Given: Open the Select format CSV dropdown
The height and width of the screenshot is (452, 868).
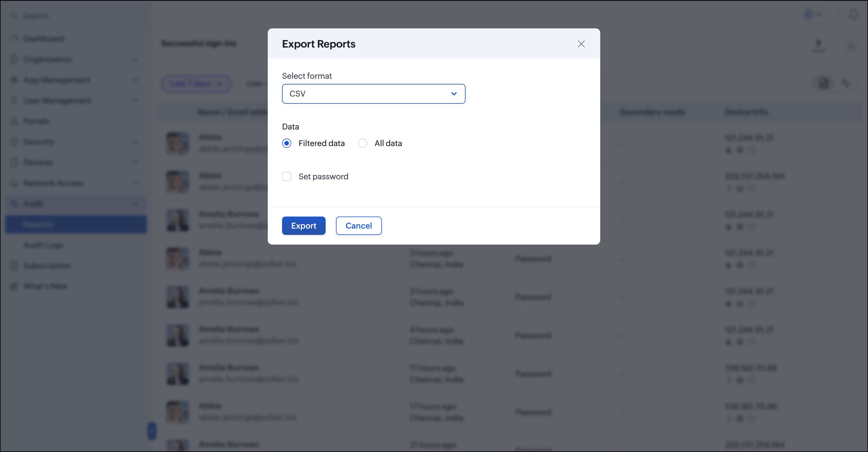Looking at the screenshot, I should 373,94.
